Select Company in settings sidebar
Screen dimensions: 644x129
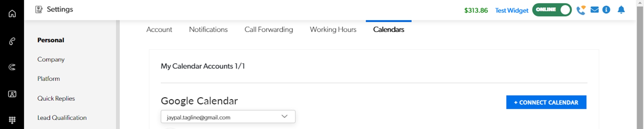[x=51, y=60]
